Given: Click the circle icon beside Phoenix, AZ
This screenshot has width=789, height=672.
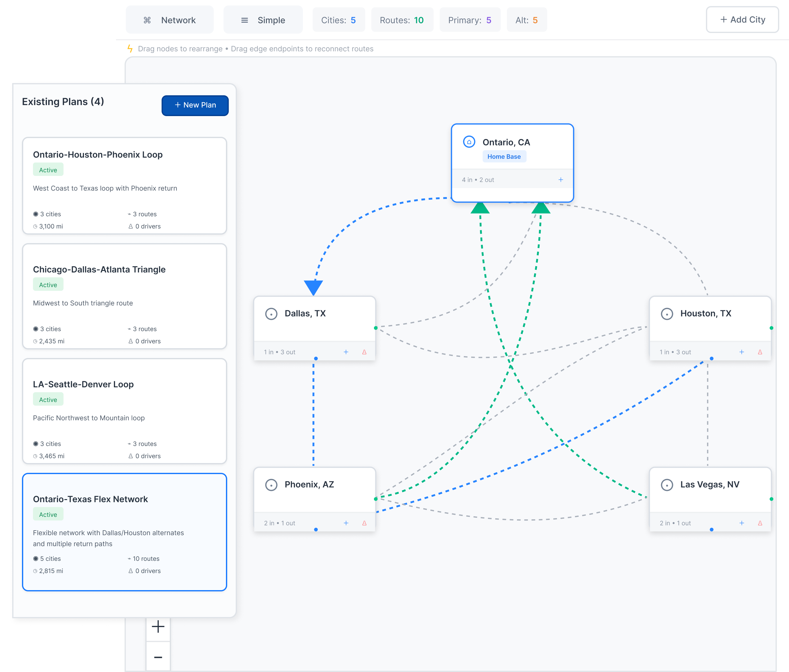Looking at the screenshot, I should (271, 485).
